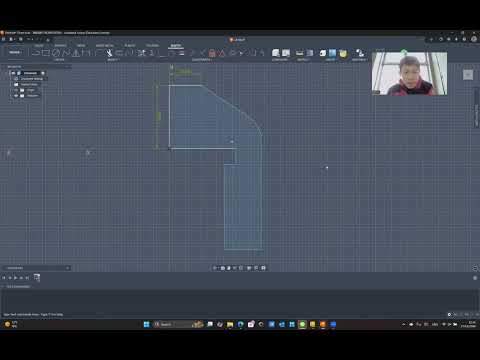Open the Save icon in quick access bar
Screen dimensions: 480x360
tap(21, 39)
